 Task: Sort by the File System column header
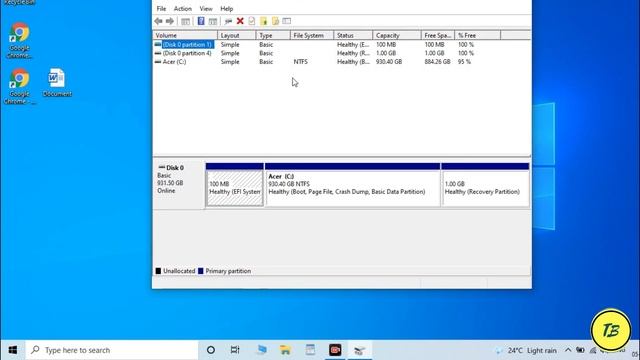pyautogui.click(x=312, y=36)
